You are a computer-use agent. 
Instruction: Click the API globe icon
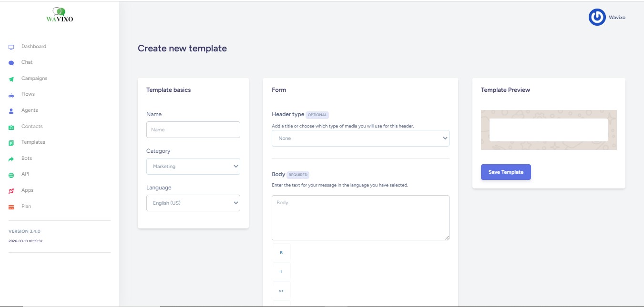click(11, 175)
